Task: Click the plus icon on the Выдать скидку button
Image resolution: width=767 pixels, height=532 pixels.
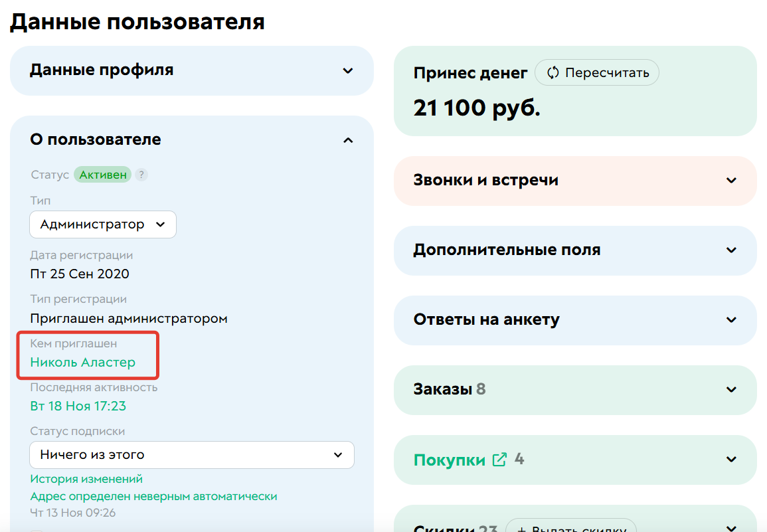Action: coord(524,528)
